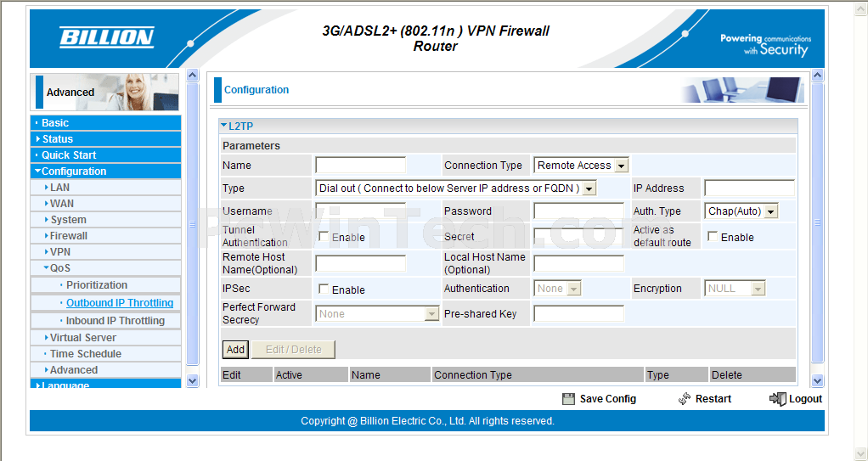Click main panel scrollbar down arrow
Image resolution: width=868 pixels, height=461 pixels.
tap(818, 380)
